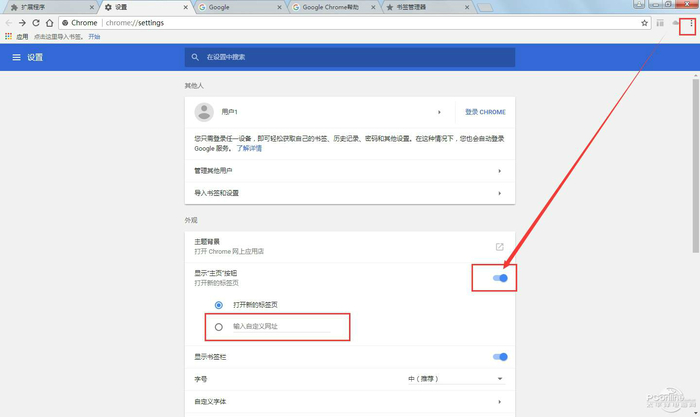The width and height of the screenshot is (700, 417).
Task: Click the 外观 section heading
Action: pos(191,220)
